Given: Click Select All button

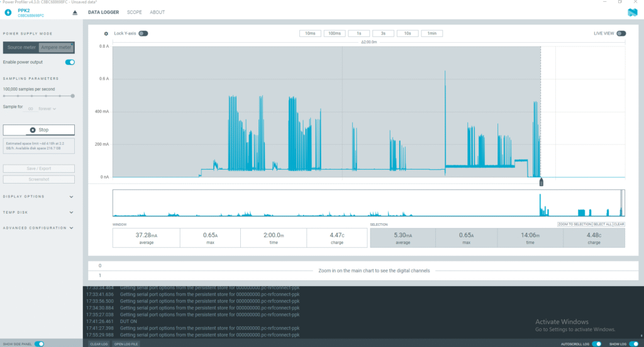Looking at the screenshot, I should [602, 224].
